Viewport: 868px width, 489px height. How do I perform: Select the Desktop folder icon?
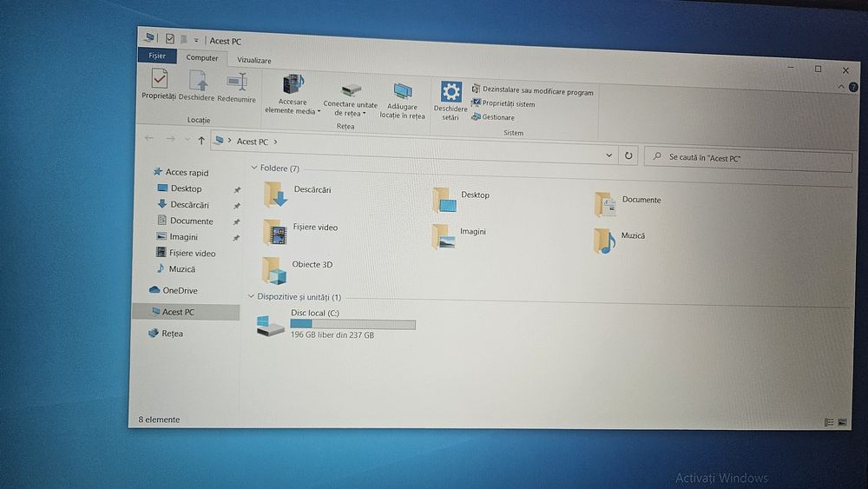[444, 201]
